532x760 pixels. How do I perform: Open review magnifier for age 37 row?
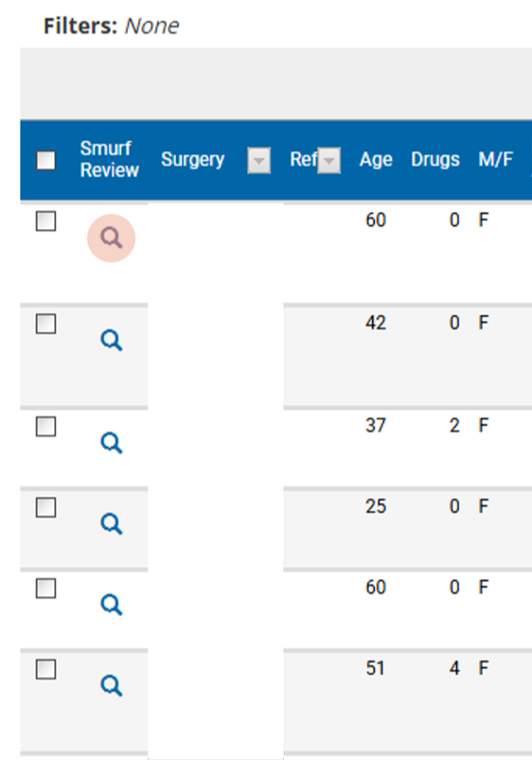tap(111, 443)
